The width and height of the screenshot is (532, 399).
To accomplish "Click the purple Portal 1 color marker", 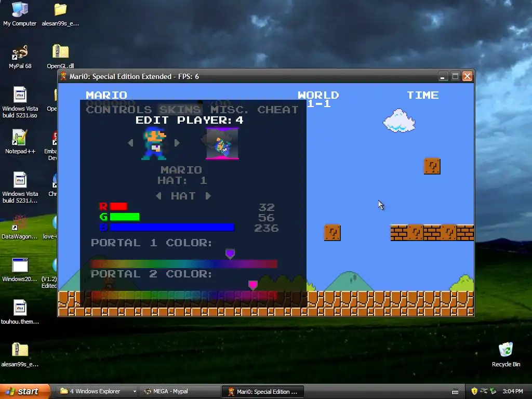I will [230, 254].
